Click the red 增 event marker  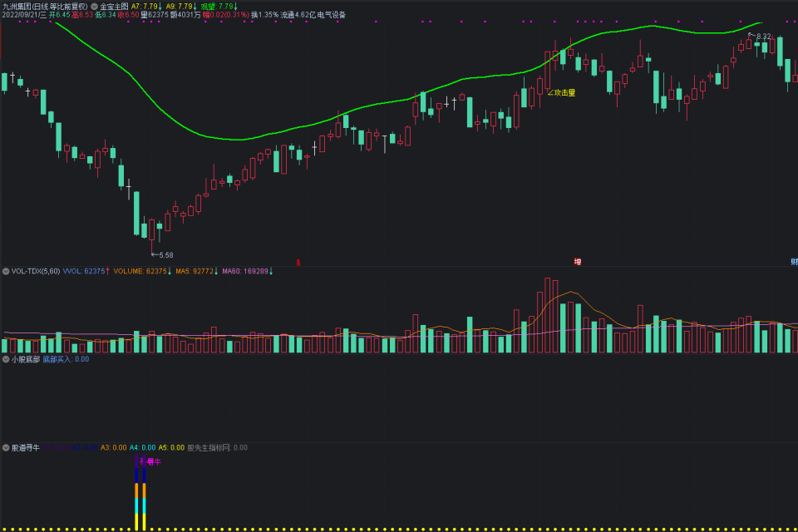578,262
